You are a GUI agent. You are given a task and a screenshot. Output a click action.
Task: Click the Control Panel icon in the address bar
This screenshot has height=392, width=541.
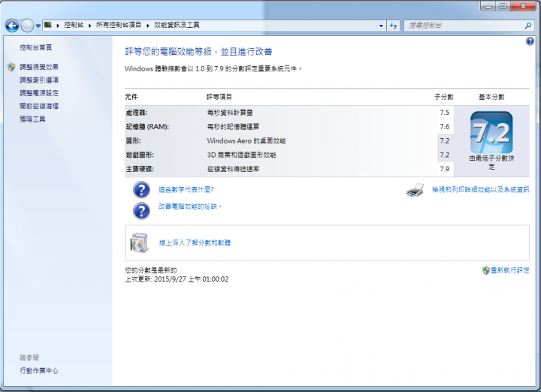click(x=48, y=25)
